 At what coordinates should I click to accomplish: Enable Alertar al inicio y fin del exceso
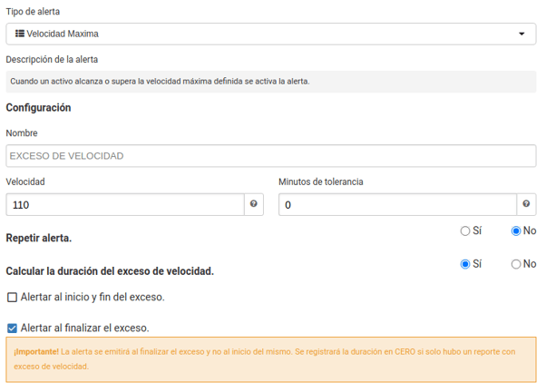12,298
